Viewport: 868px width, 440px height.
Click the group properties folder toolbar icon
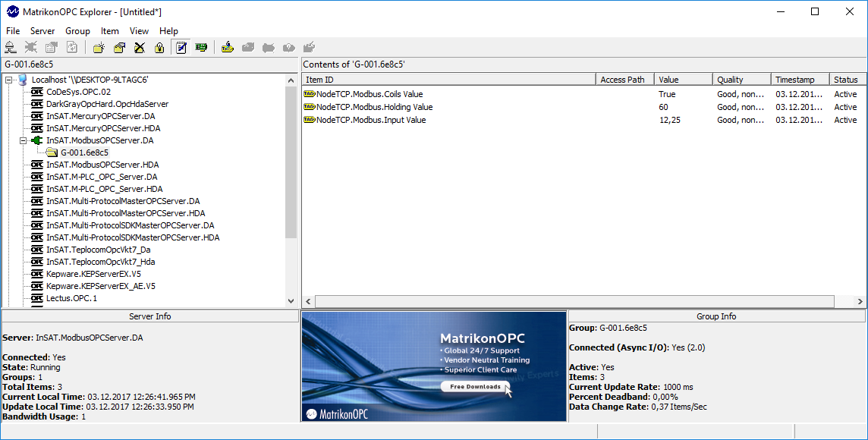click(119, 48)
